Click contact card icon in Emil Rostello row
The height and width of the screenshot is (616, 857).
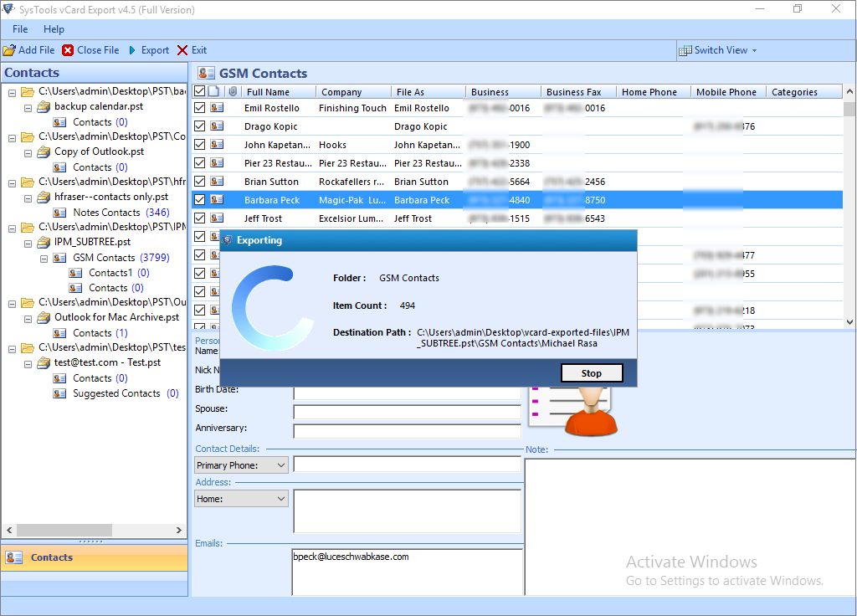click(217, 108)
